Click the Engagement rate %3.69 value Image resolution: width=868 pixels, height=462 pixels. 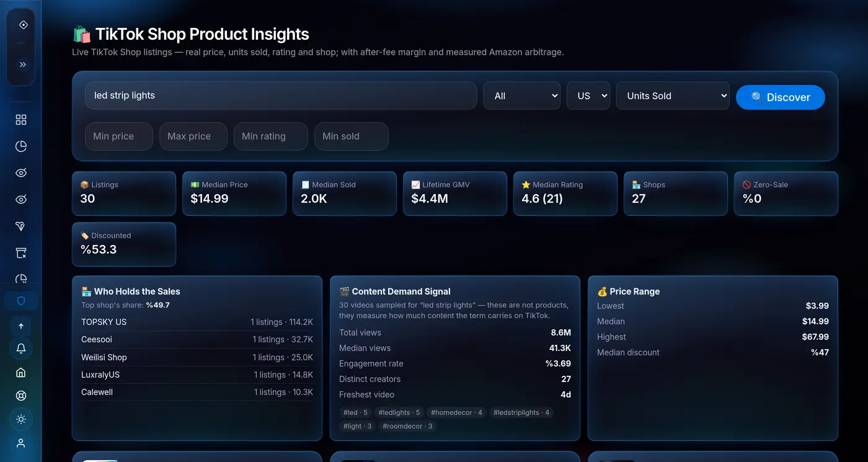558,363
